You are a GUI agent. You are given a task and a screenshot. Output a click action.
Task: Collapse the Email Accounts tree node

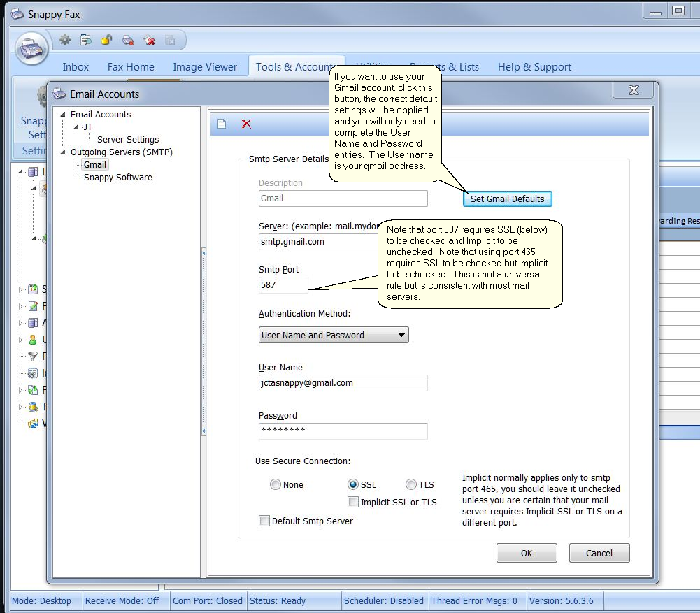coord(63,114)
